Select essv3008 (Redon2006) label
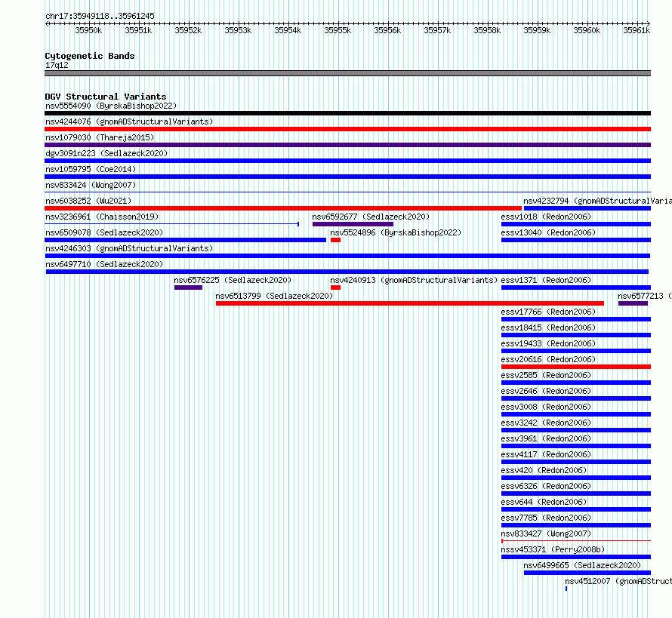Viewport: 672px width, 618px height. click(x=546, y=407)
